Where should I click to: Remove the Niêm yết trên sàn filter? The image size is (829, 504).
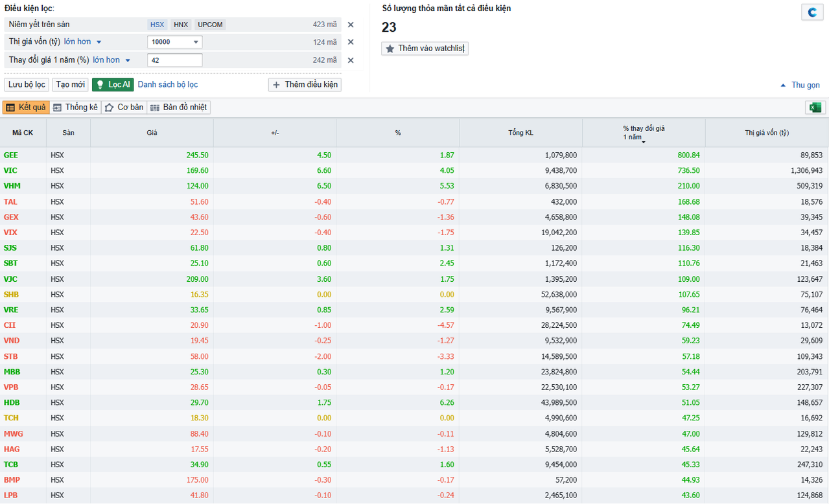click(x=351, y=25)
